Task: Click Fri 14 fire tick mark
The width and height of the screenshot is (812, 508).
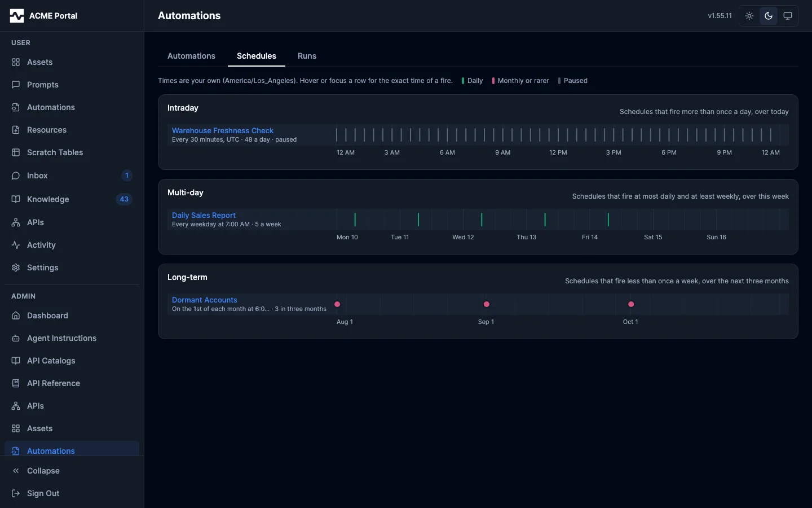Action: 608,220
